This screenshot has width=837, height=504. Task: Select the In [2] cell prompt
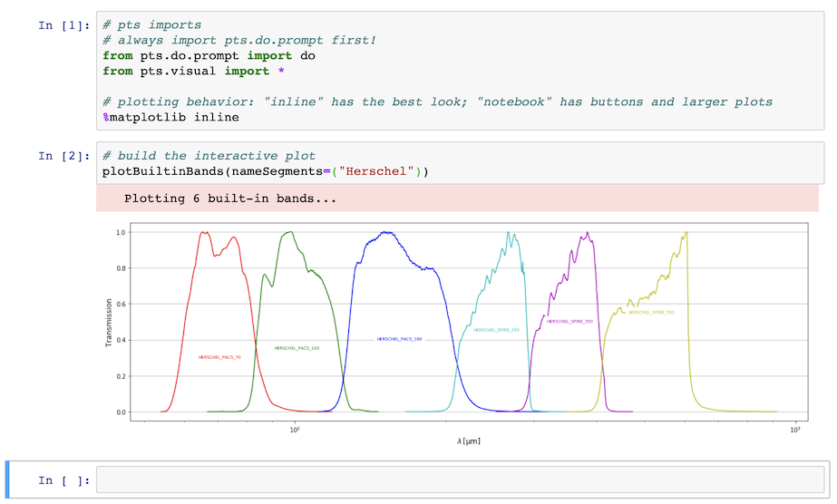[64, 156]
